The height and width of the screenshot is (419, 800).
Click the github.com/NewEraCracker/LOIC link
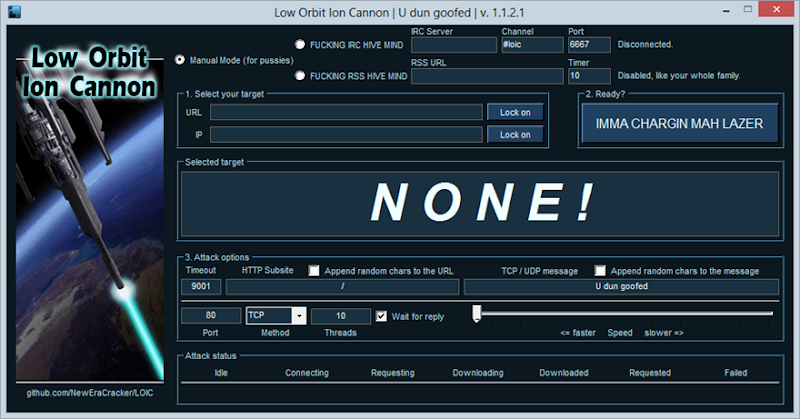90,393
